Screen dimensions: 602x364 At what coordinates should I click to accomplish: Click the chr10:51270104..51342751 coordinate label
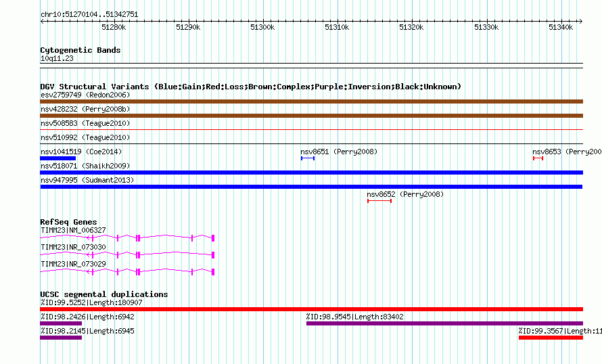pos(89,14)
